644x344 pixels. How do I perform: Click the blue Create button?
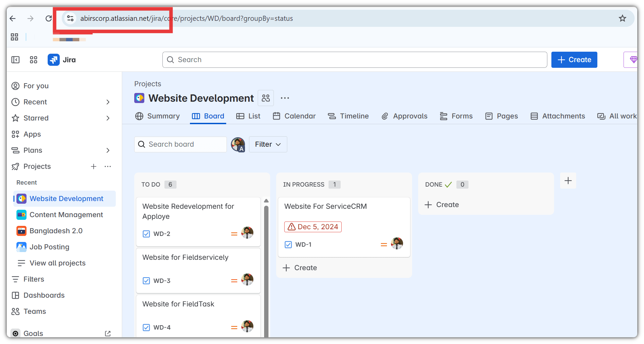tap(574, 60)
